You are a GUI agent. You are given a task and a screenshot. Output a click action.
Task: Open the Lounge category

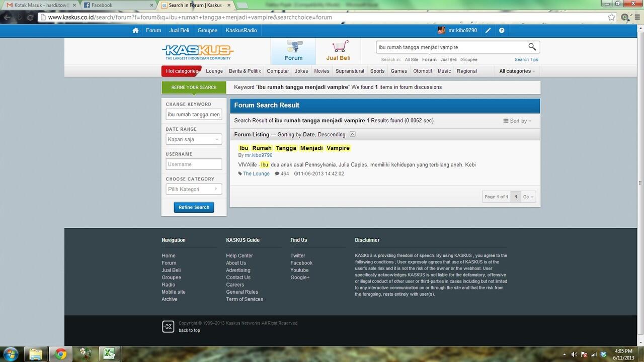coord(214,71)
